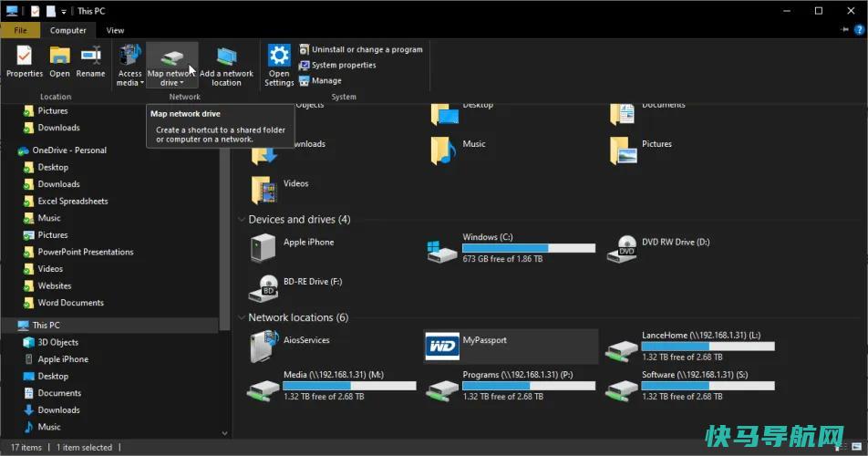This screenshot has height=456, width=868.
Task: Switch to the View ribbon tab
Action: (x=115, y=30)
